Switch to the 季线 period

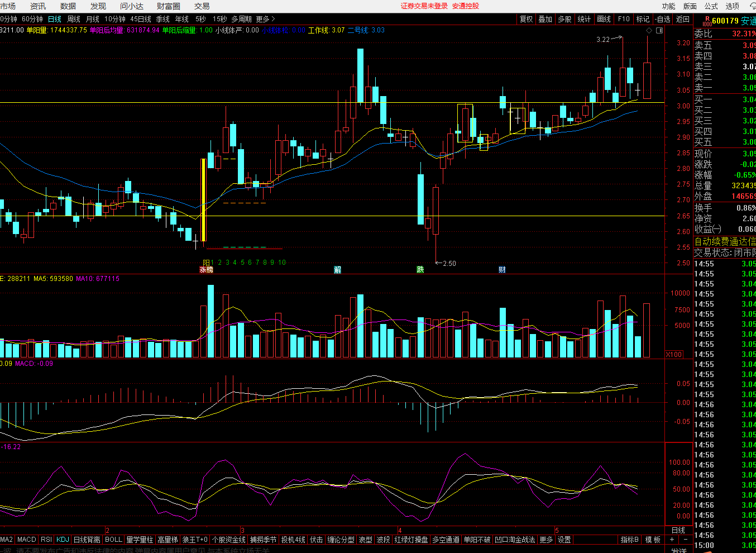tap(163, 19)
